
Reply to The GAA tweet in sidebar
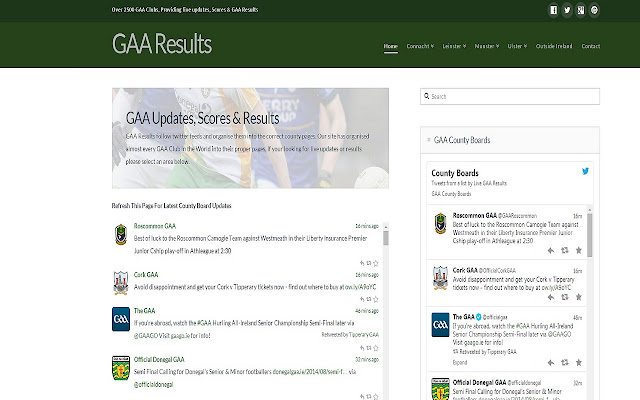coord(551,362)
